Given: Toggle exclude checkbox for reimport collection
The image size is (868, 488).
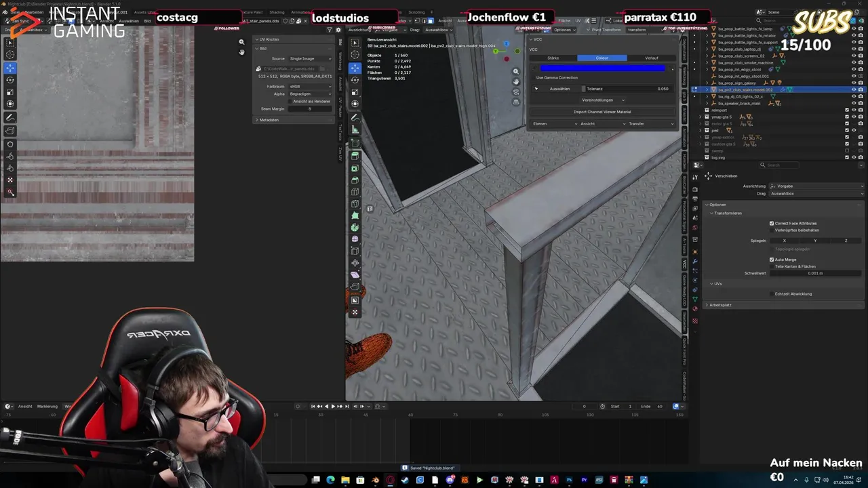Looking at the screenshot, I should 846,110.
